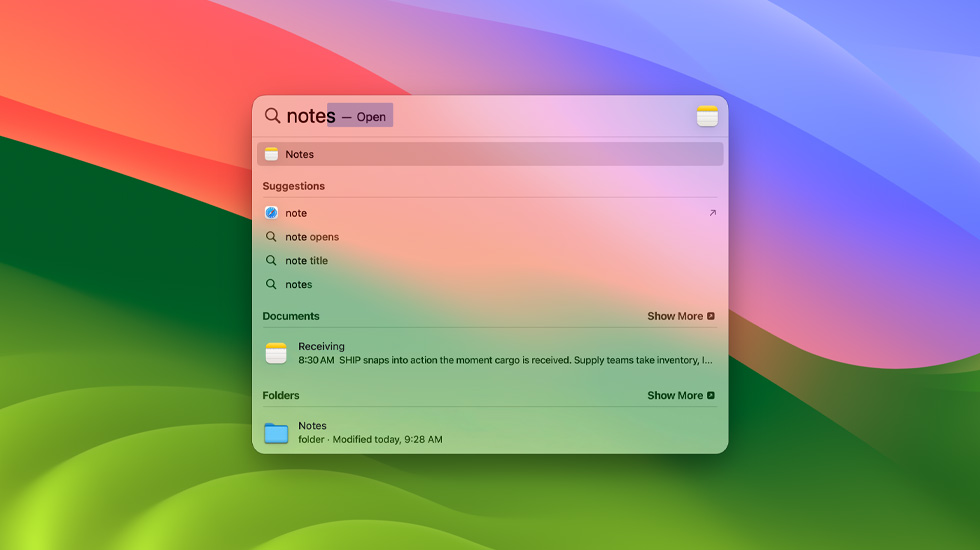The image size is (980, 550).
Task: Click the Notes app icon at right of search bar
Action: pyautogui.click(x=707, y=116)
